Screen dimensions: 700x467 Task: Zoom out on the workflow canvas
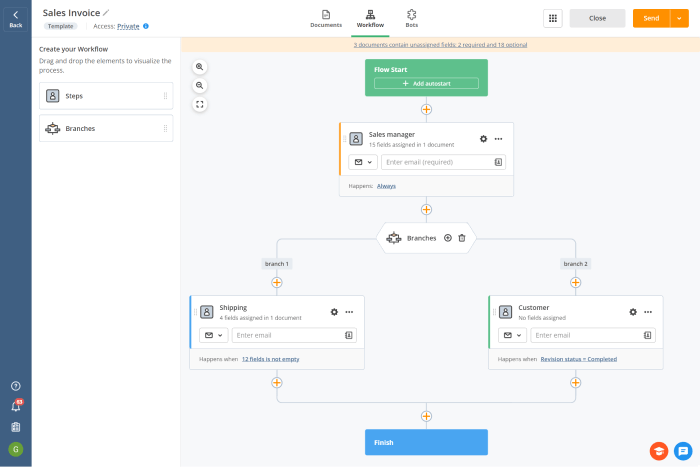200,86
